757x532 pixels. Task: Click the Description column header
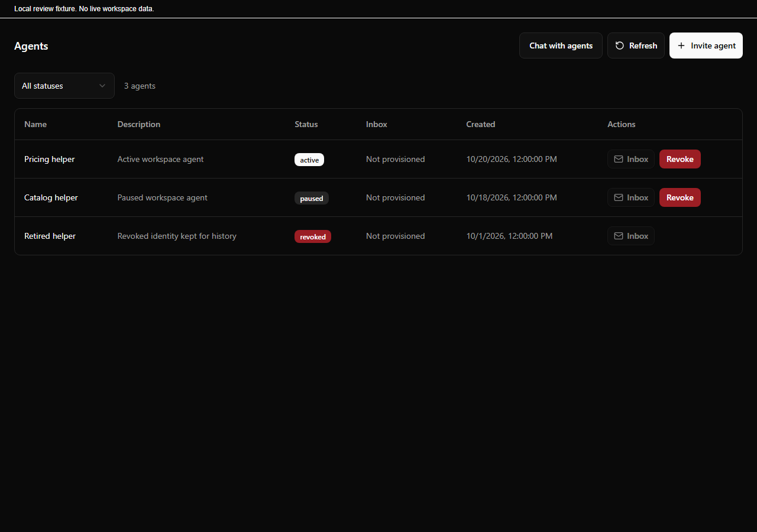pos(139,124)
